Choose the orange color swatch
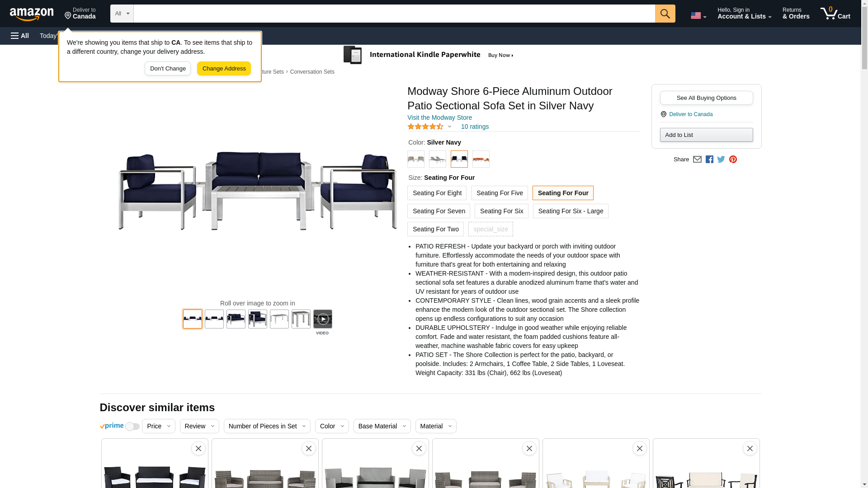Viewport: 868px width, 488px height. point(481,159)
